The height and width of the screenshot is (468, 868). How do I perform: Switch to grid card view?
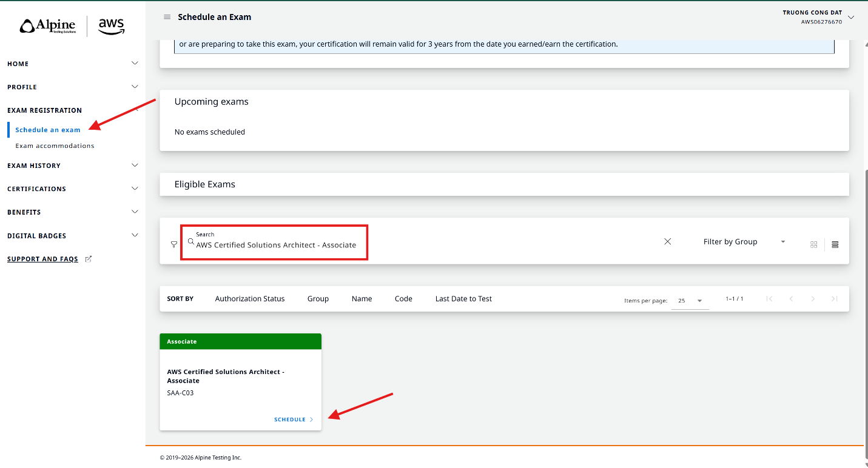click(814, 245)
